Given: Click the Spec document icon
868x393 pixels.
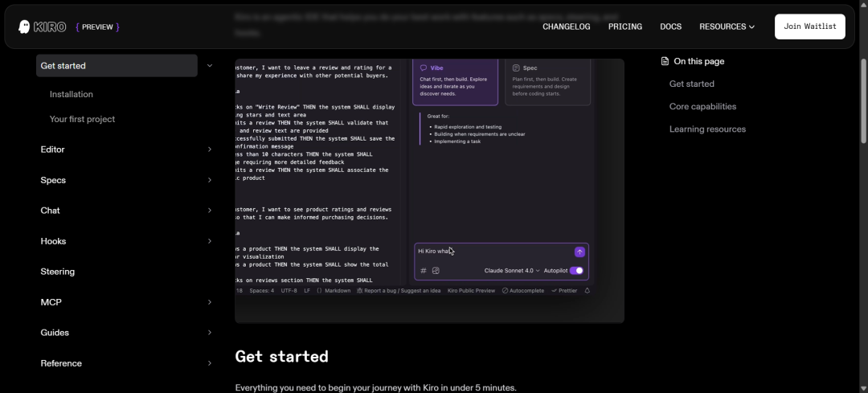Looking at the screenshot, I should 516,68.
